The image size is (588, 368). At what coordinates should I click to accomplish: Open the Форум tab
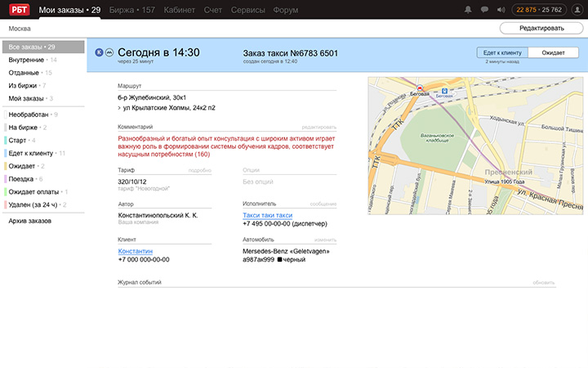(x=285, y=10)
